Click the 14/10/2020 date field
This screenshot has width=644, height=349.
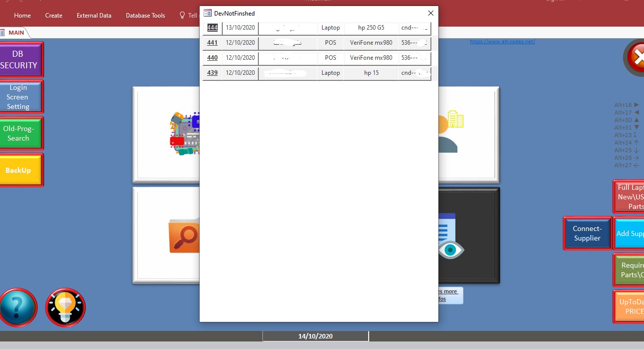315,336
